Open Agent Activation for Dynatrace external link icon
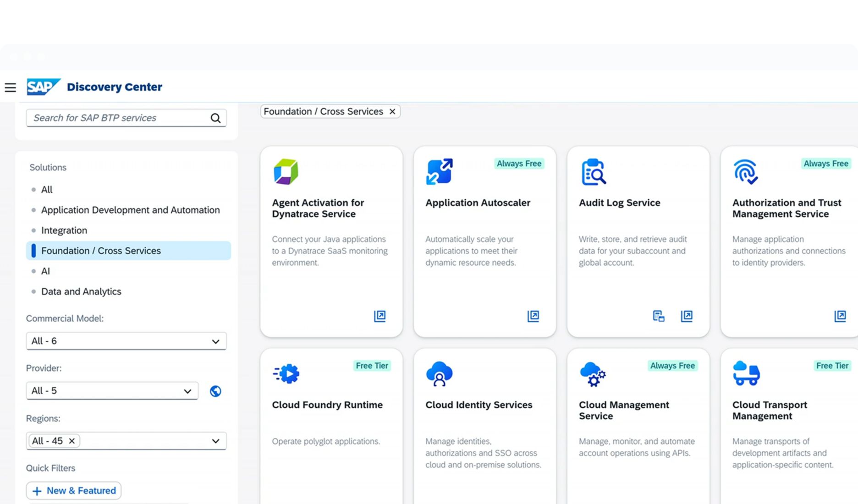The height and width of the screenshot is (504, 858). coord(379,316)
